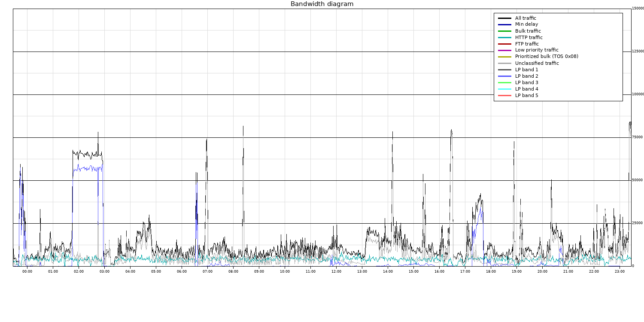
Task: Click the 12:00 time axis label
Action: click(336, 271)
